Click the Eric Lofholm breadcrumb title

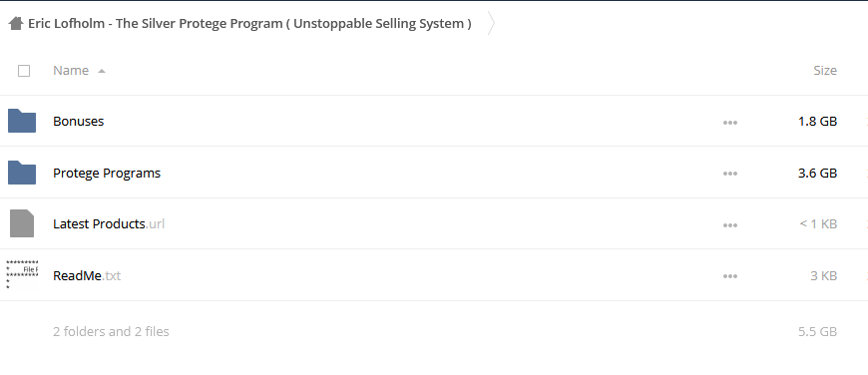click(249, 24)
